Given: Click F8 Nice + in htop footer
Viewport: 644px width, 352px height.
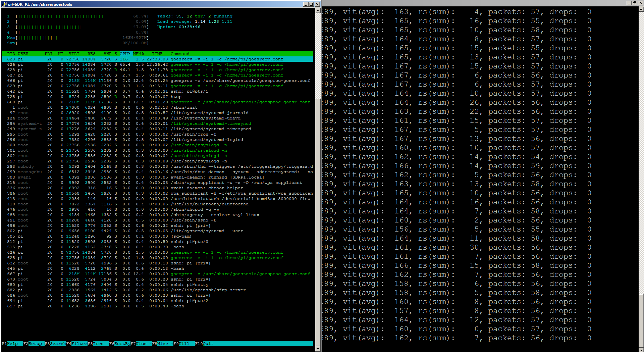Looking at the screenshot, I should tap(163, 344).
